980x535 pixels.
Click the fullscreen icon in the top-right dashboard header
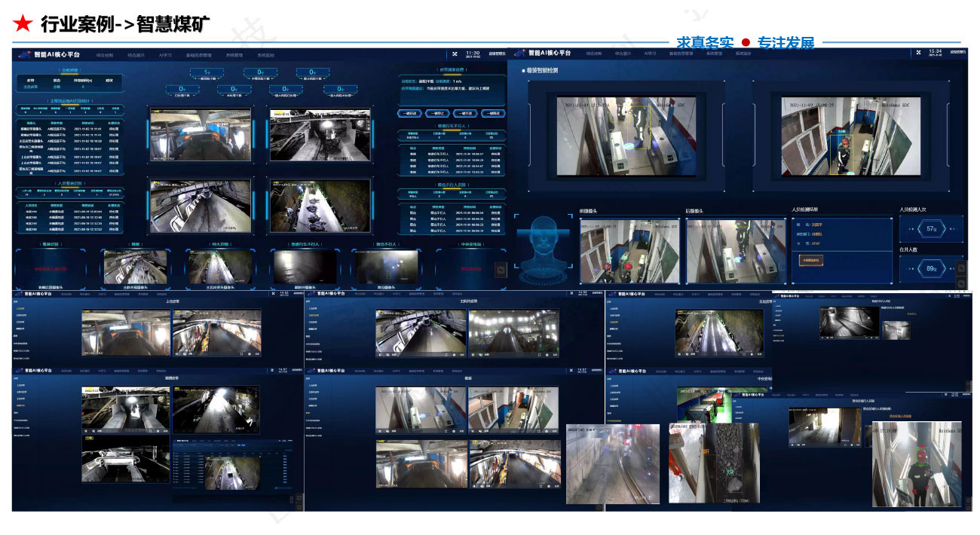(x=917, y=53)
